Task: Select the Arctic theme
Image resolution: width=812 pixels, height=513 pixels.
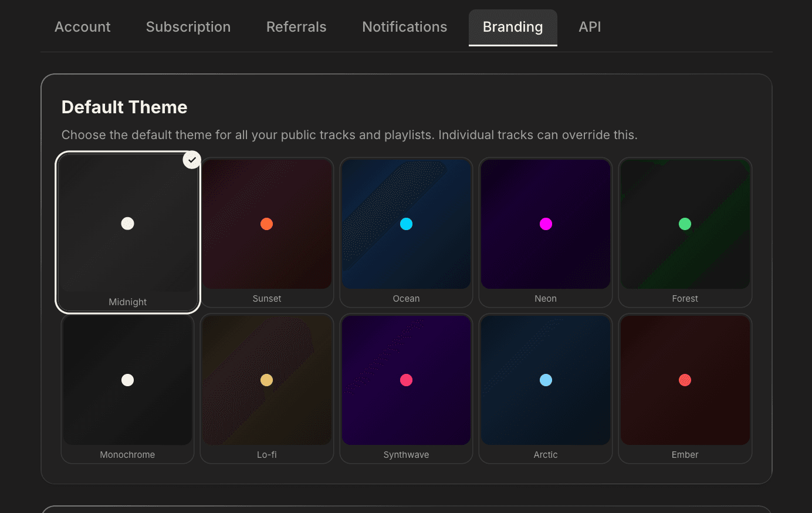Action: pyautogui.click(x=546, y=388)
